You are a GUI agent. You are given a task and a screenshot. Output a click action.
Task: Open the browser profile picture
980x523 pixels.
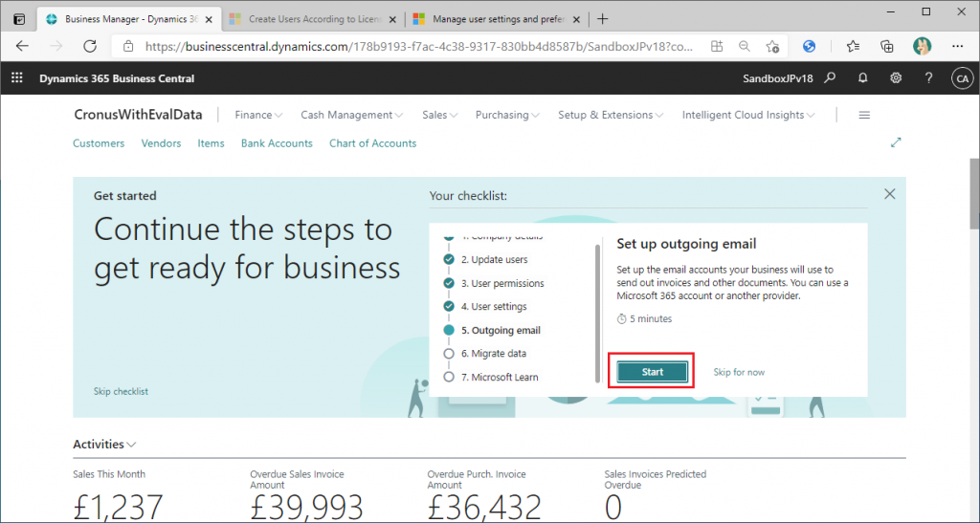[922, 46]
